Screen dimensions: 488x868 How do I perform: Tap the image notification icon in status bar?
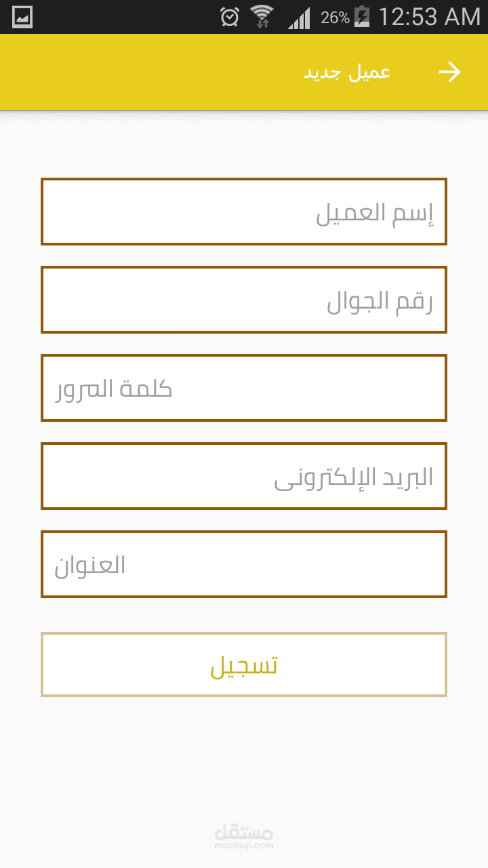[22, 17]
